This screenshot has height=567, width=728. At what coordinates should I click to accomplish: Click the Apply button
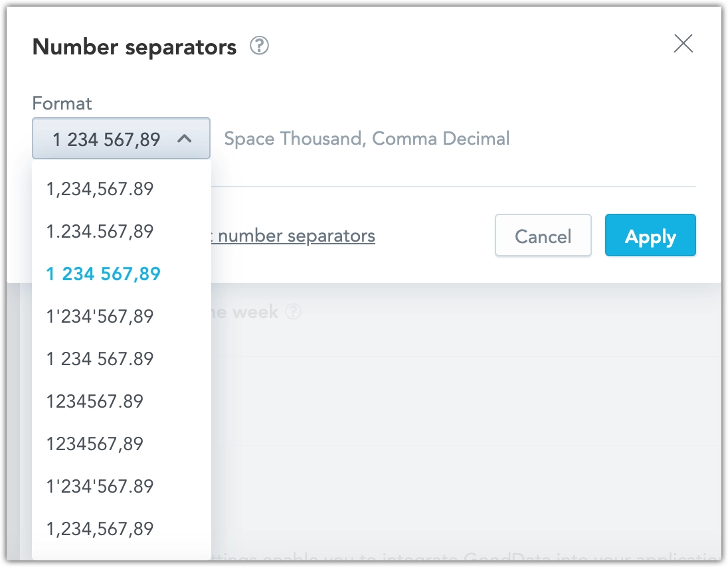point(650,235)
